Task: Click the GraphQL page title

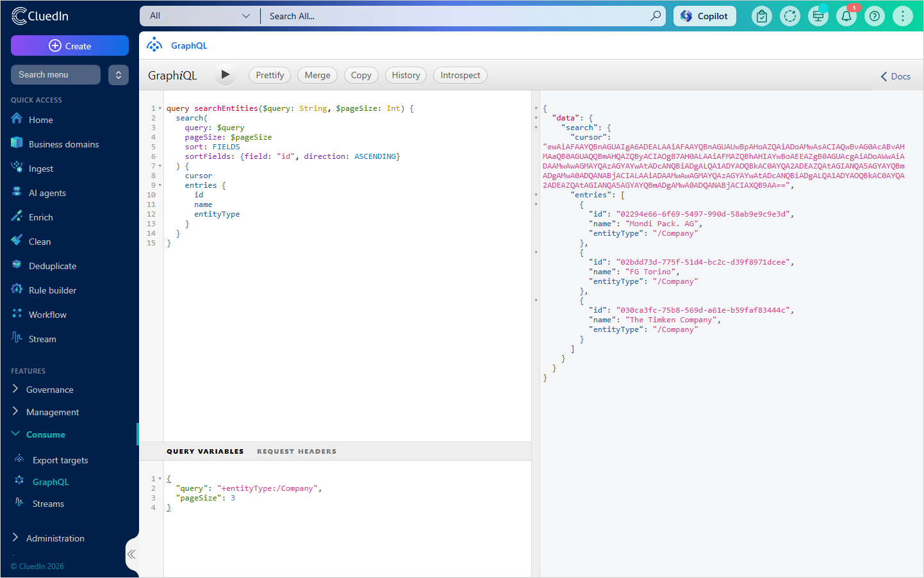Action: (189, 45)
